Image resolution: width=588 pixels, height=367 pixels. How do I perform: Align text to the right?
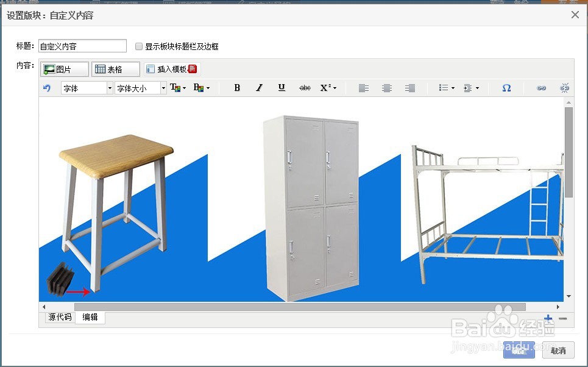(410, 88)
